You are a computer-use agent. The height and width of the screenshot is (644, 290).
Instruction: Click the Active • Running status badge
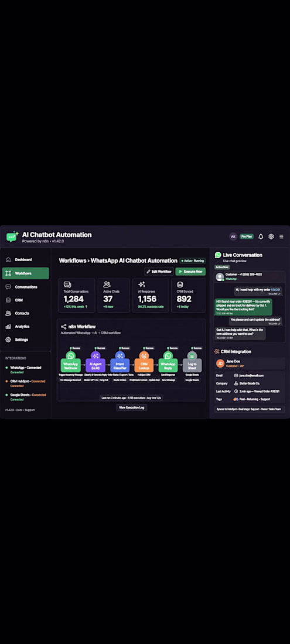[193, 261]
